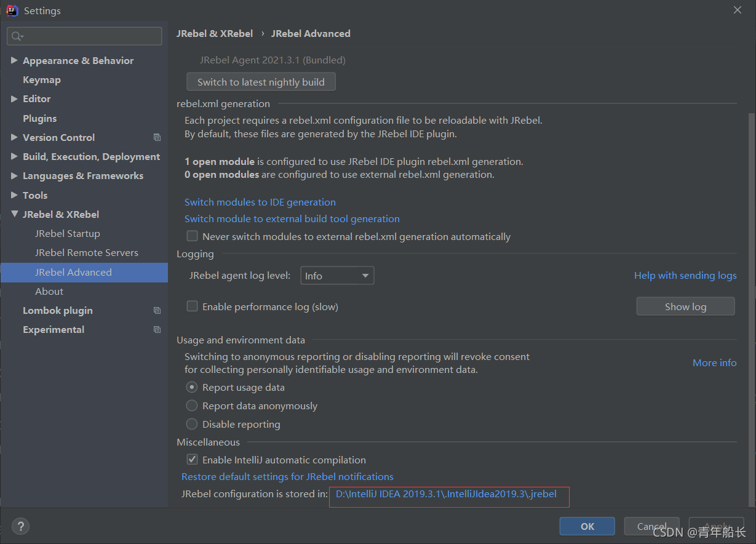
Task: Open the .jrebel configuration path link
Action: tap(446, 494)
